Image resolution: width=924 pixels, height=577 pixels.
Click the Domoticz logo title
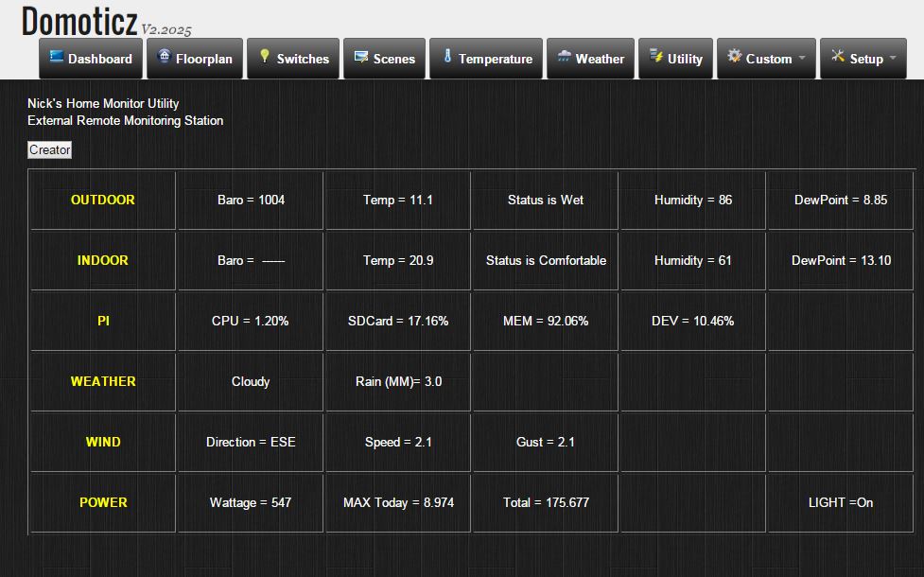79,21
